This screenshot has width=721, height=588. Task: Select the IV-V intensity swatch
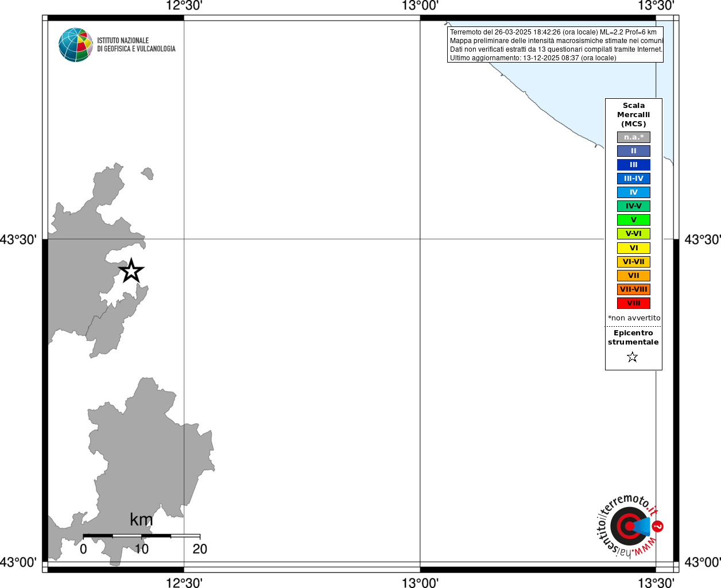tap(634, 206)
